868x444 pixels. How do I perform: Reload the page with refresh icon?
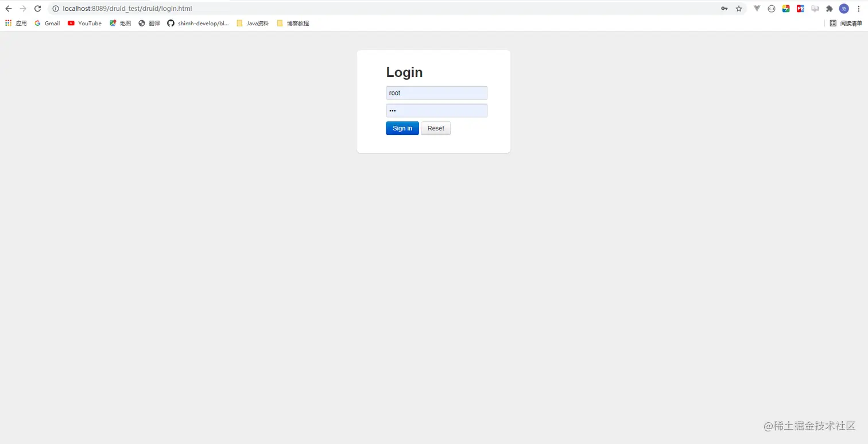tap(38, 9)
